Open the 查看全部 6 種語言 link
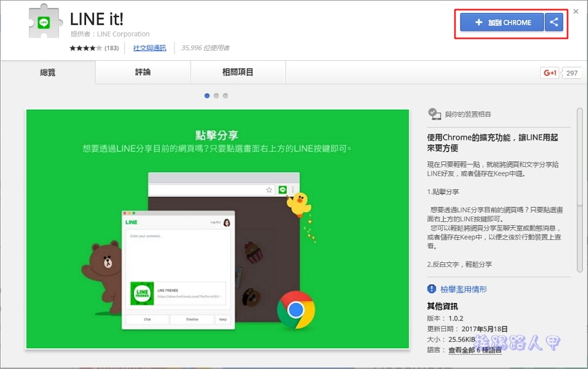Viewport: 588px width, 369px height. [x=475, y=350]
